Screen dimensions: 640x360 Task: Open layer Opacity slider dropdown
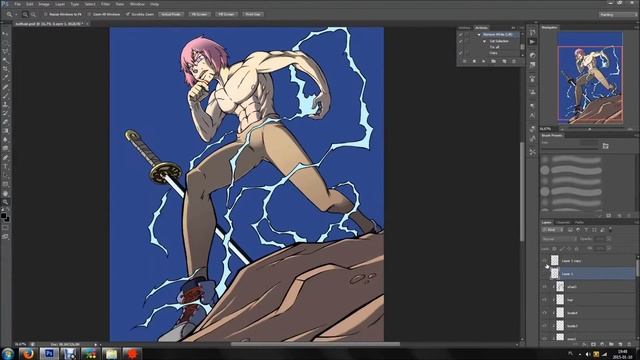pyautogui.click(x=609, y=239)
